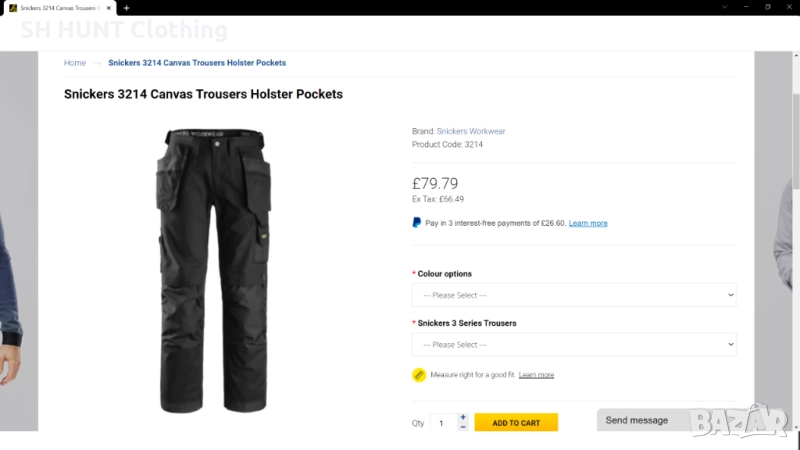Open the Send message chat box
The width and height of the screenshot is (800, 450).
640,420
